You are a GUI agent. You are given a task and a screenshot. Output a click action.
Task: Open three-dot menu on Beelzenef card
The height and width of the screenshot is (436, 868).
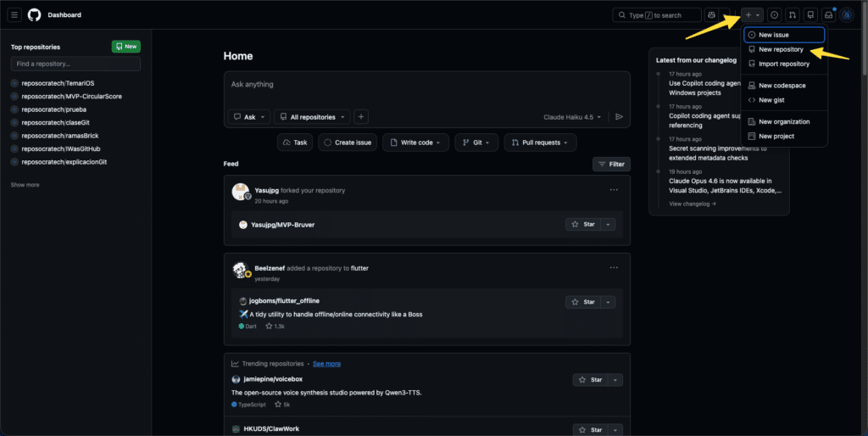coord(614,267)
